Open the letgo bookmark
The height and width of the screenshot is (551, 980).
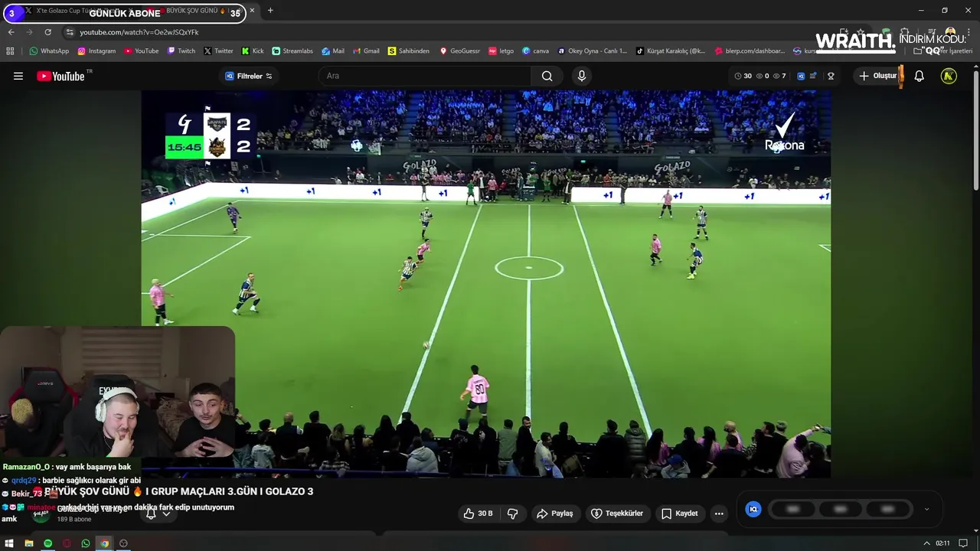(x=501, y=51)
